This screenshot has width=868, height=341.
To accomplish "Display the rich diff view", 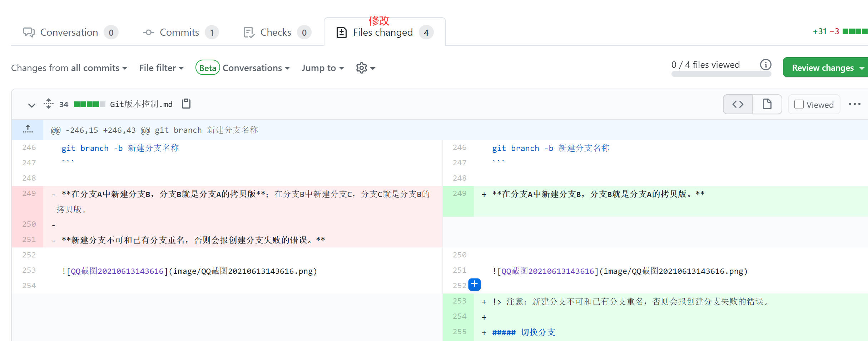I will (767, 104).
